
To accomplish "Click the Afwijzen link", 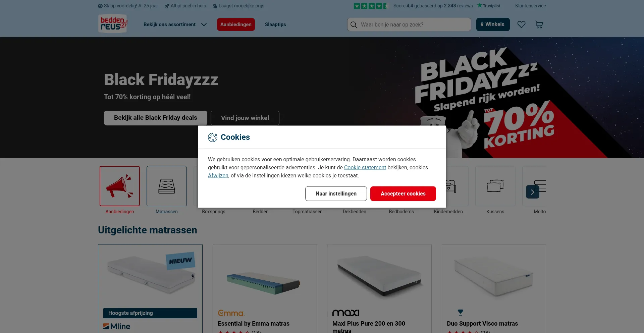I will (x=218, y=175).
